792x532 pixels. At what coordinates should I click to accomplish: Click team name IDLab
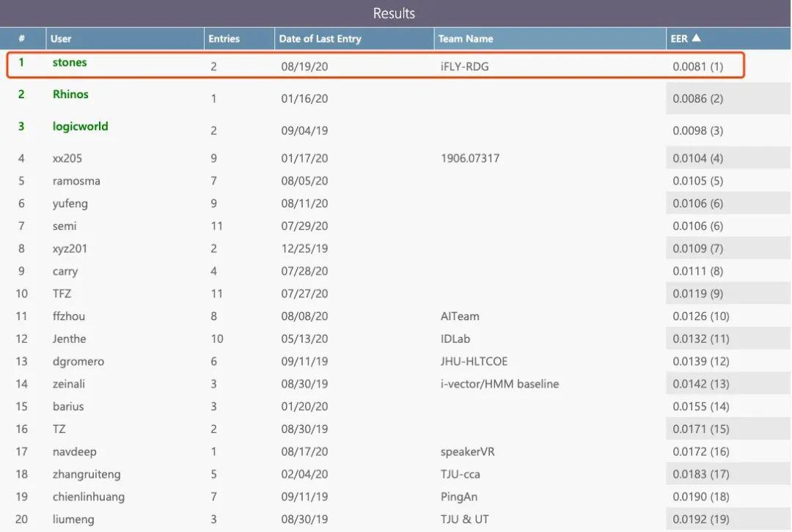pyautogui.click(x=455, y=339)
